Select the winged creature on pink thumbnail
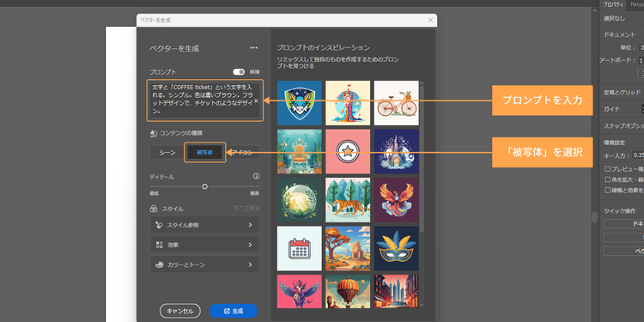The image size is (644, 322). [300, 291]
